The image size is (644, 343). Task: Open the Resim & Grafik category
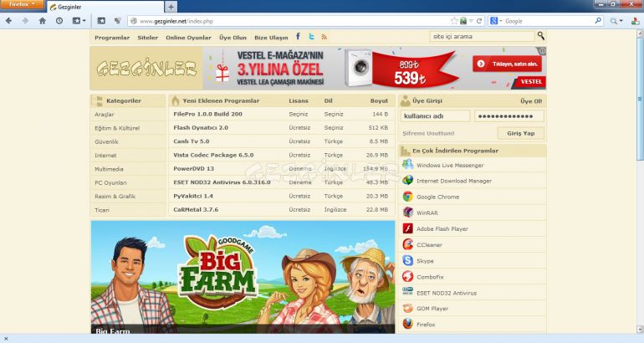[115, 197]
